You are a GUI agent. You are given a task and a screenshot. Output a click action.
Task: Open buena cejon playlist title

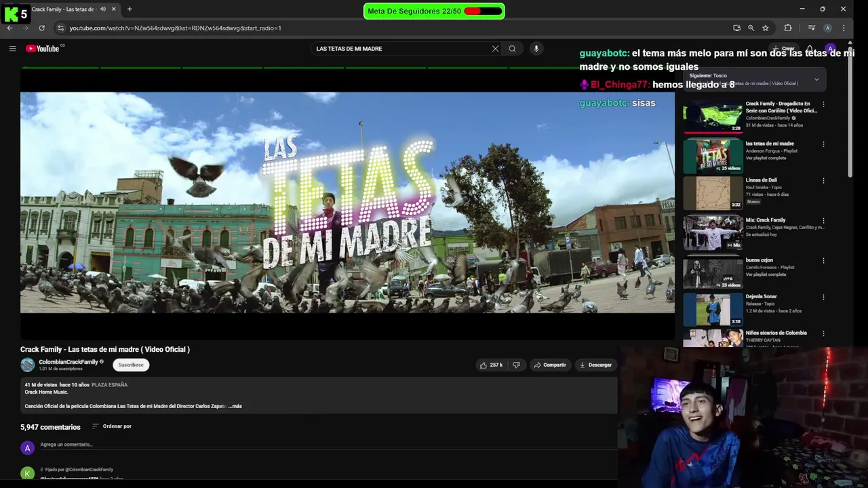pos(759,260)
